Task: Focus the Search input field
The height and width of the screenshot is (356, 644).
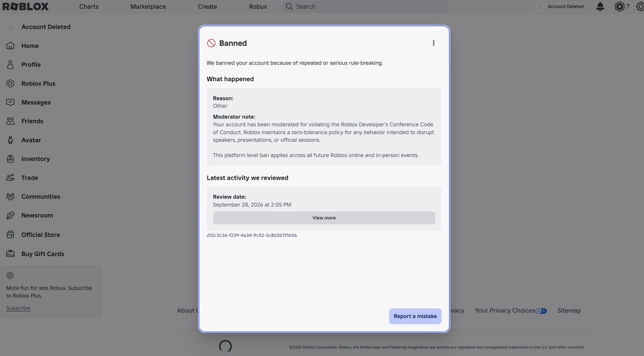Action: point(365,6)
